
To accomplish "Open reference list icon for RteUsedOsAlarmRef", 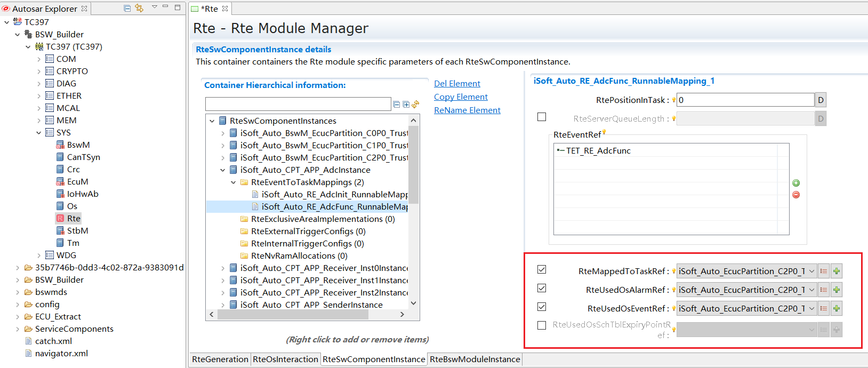I will tap(824, 290).
